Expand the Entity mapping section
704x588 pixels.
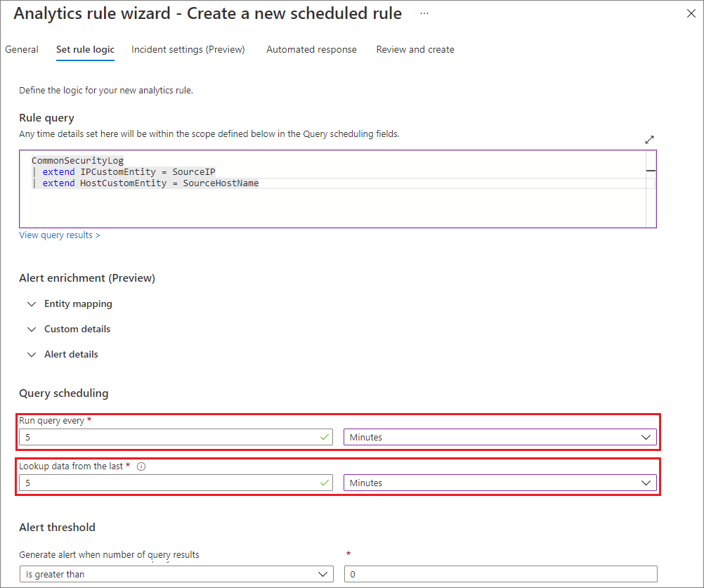coord(78,303)
